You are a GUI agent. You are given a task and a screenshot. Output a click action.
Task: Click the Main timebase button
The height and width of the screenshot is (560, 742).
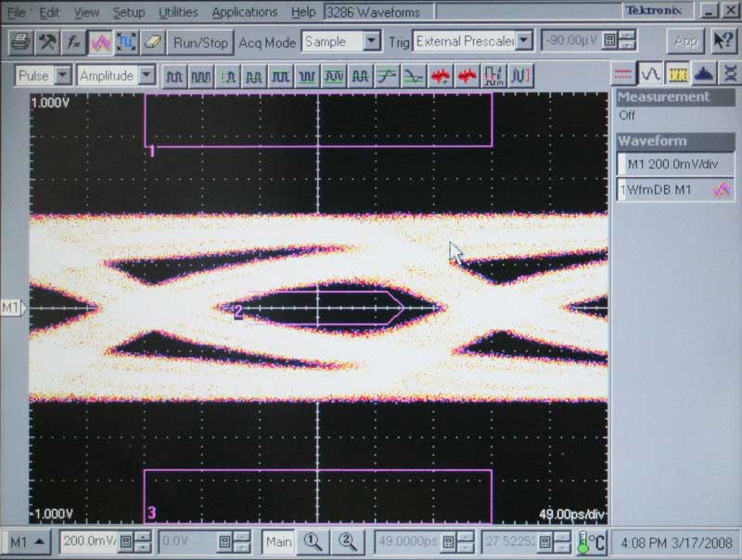point(278,541)
